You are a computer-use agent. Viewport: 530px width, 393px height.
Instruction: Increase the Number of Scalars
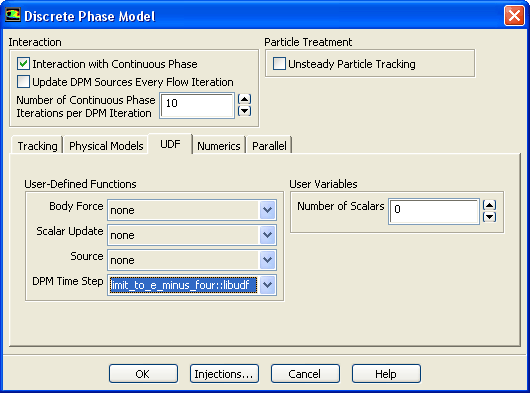pyautogui.click(x=489, y=205)
